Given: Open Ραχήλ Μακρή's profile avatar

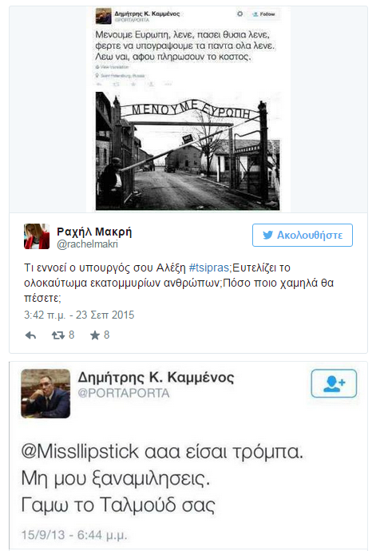Looking at the screenshot, I should 37,236.
